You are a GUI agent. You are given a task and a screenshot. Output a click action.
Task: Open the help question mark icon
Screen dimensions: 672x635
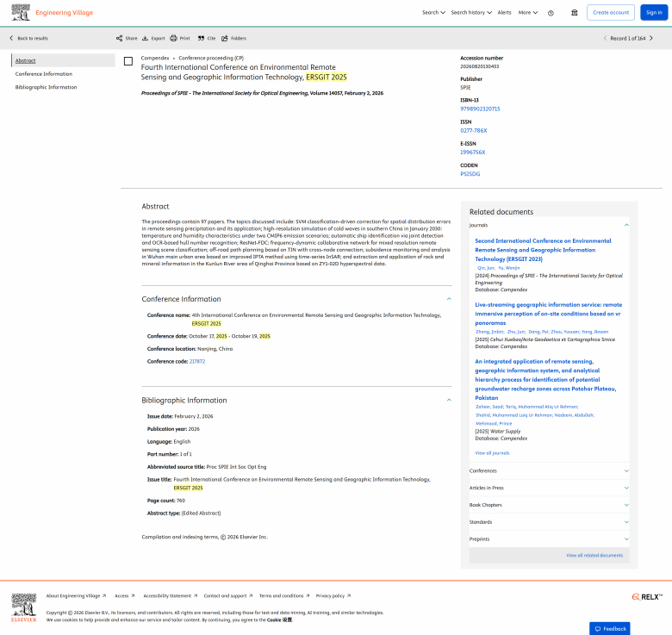575,13
